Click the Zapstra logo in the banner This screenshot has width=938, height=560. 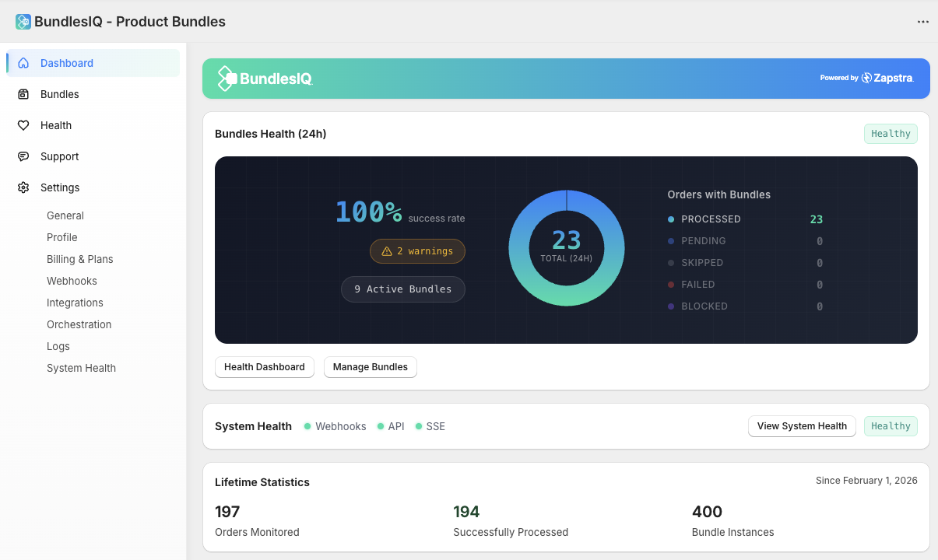click(886, 78)
